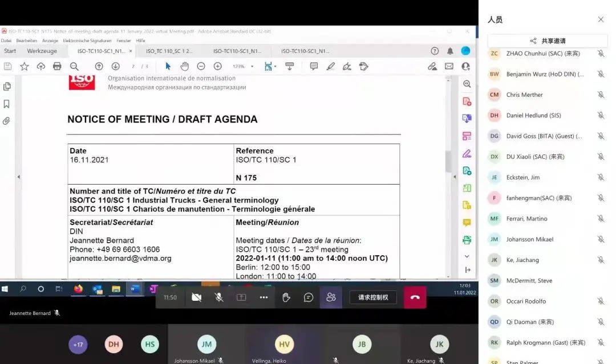
Task: Click the +17 more participants avatar
Action: coord(78,344)
